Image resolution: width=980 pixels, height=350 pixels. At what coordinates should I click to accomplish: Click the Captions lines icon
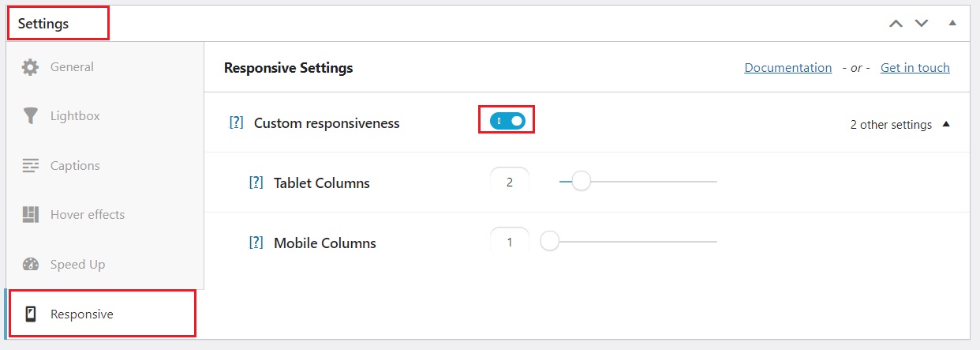(30, 166)
